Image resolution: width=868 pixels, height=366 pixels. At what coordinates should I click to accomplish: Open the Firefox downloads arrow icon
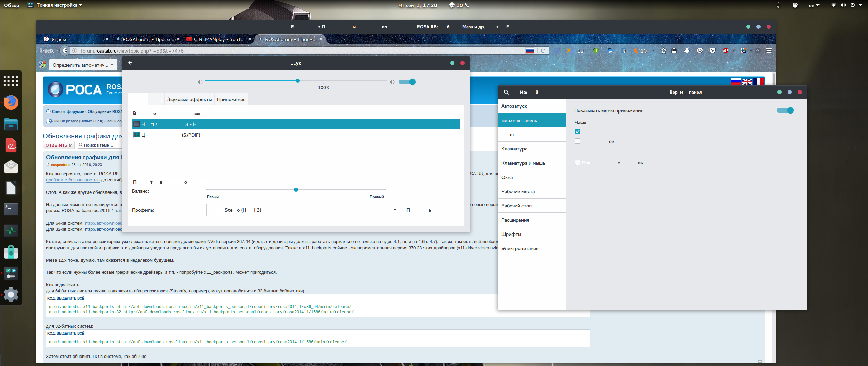(x=687, y=51)
